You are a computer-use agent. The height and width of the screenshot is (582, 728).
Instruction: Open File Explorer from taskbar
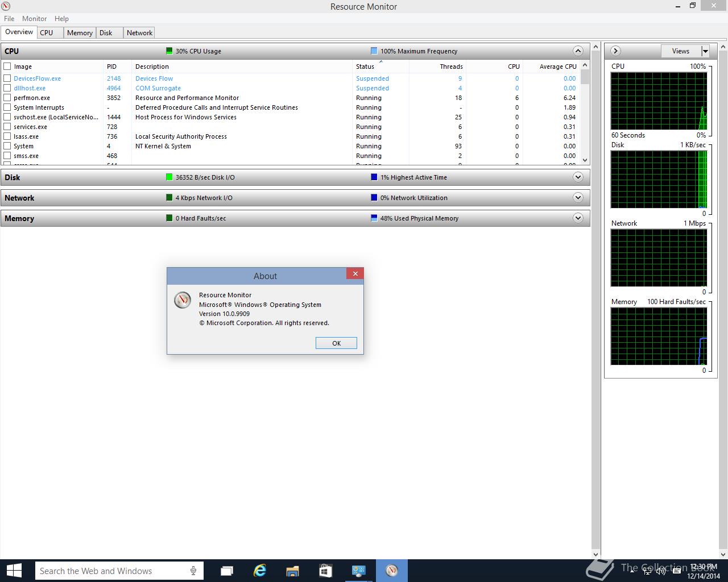tap(292, 571)
